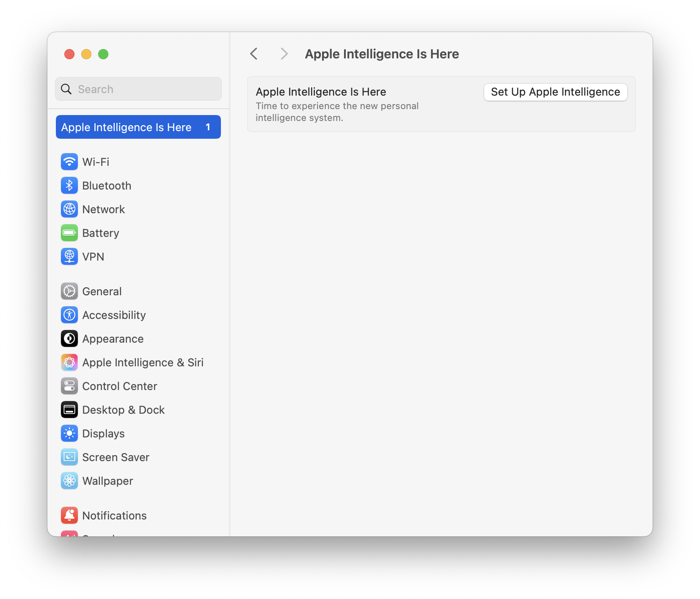Go back with the left chevron
Viewport: 700px width, 599px height.
(254, 54)
